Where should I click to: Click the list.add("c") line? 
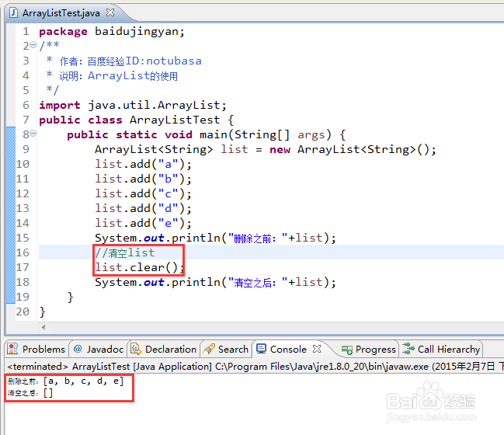click(x=143, y=194)
